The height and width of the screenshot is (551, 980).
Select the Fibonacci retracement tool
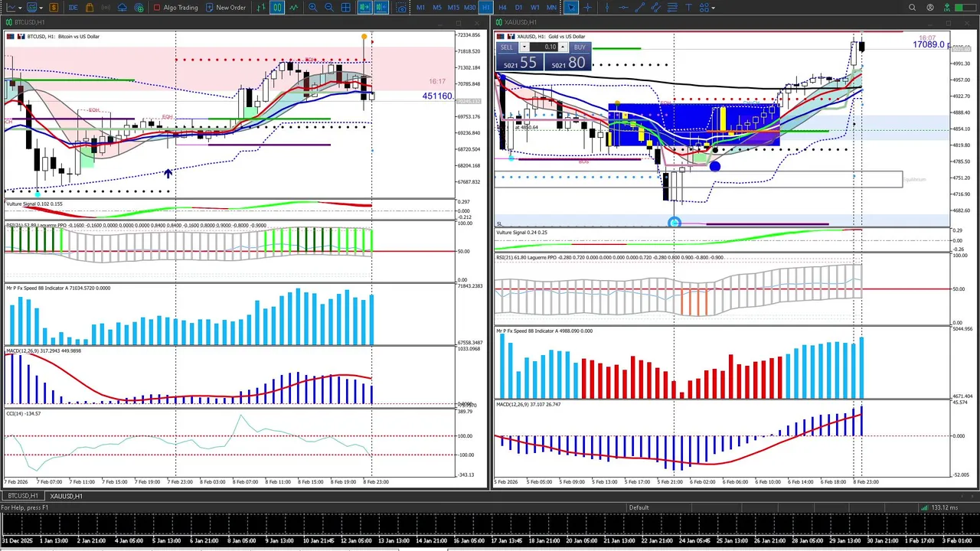pyautogui.click(x=672, y=8)
